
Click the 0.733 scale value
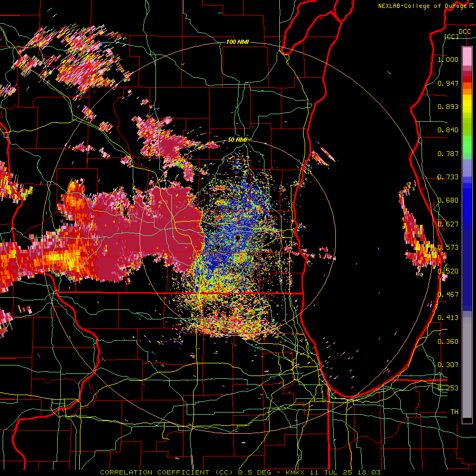448,177
